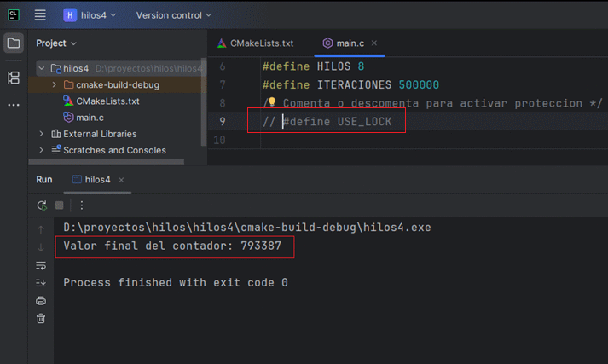Rerun the hilos4 program
Image resolution: width=608 pixels, height=364 pixels.
[42, 205]
